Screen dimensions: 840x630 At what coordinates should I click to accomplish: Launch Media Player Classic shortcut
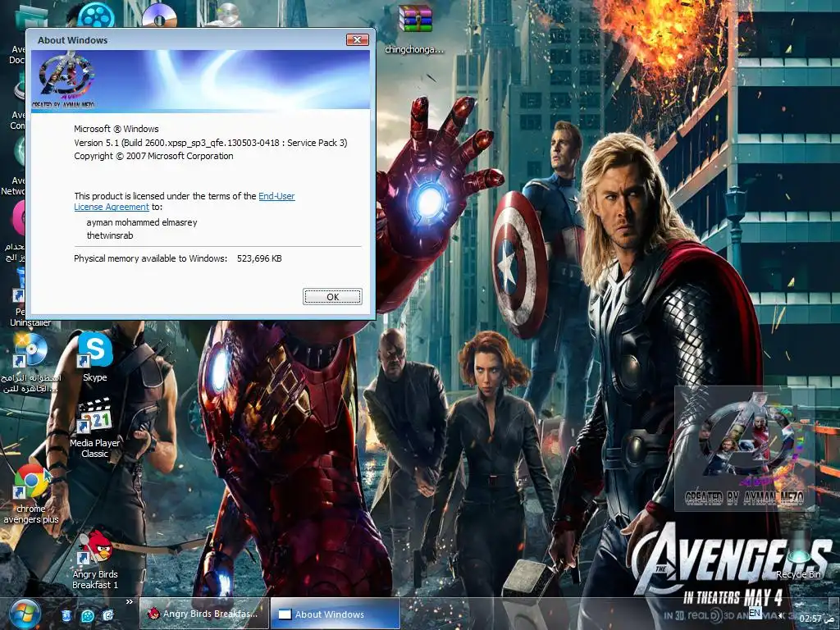point(95,427)
